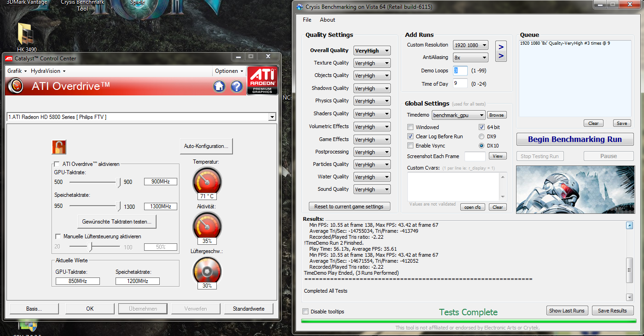Open the Shaders Quality dropdown
644x336 pixels.
tap(372, 114)
